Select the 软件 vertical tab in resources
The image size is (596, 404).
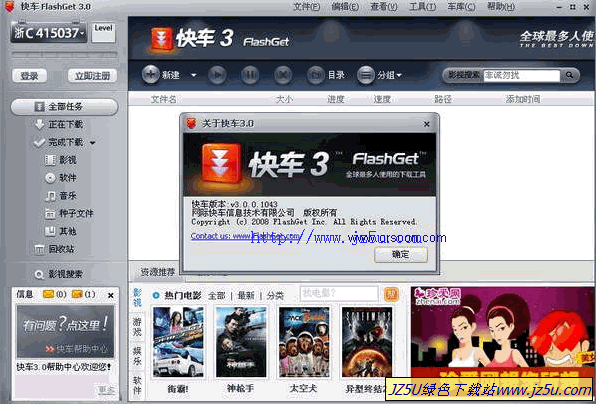tap(137, 385)
